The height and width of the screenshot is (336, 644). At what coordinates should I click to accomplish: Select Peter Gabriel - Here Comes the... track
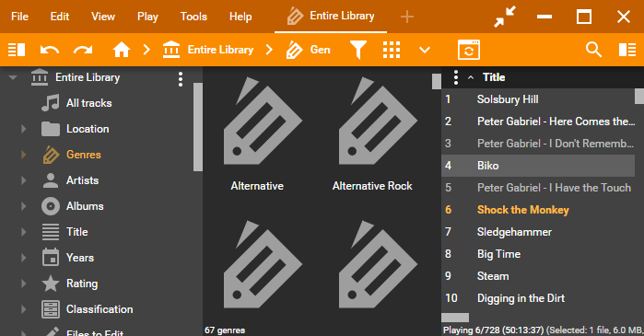[x=538, y=122]
